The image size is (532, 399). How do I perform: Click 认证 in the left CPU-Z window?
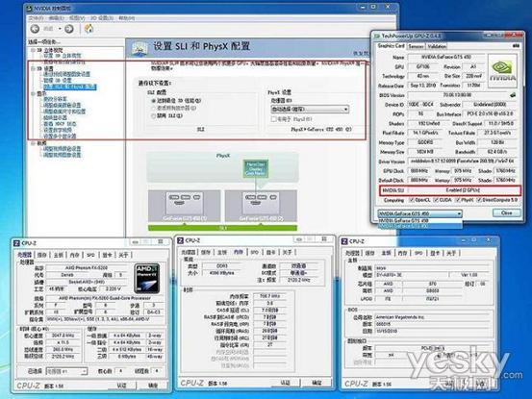(121, 386)
